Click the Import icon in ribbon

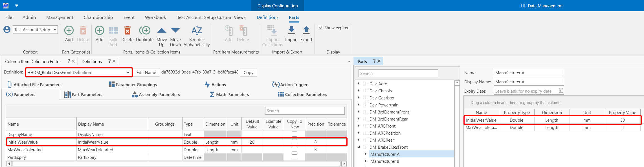(291, 30)
